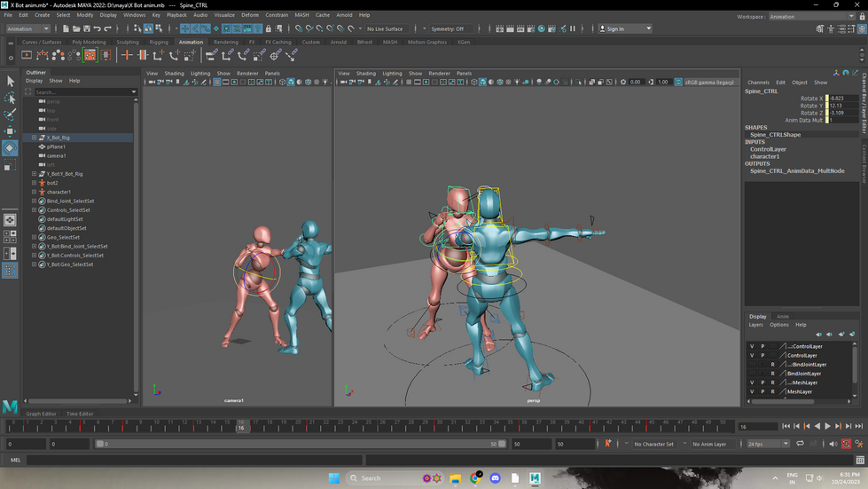Click the Undo arrow icon
Viewport: 868px width, 489px height.
(x=98, y=28)
